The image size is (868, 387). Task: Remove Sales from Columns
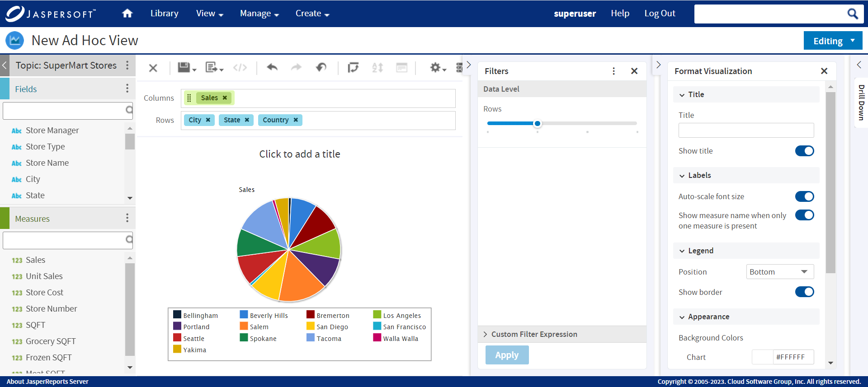[x=225, y=98]
